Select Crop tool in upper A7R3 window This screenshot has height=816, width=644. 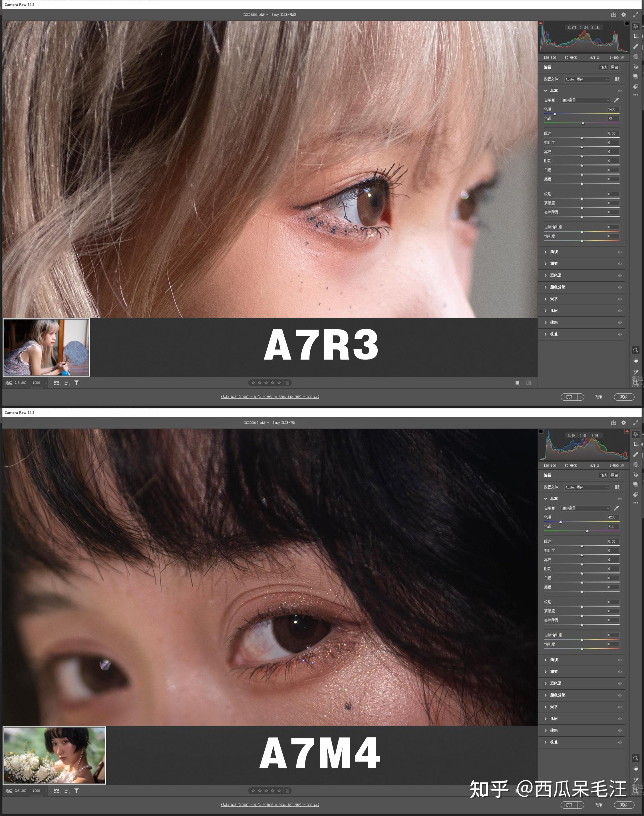tap(636, 36)
